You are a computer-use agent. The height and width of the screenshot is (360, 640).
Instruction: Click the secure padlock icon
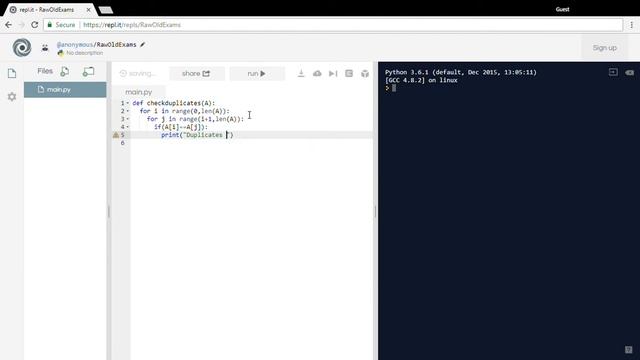click(x=50, y=25)
